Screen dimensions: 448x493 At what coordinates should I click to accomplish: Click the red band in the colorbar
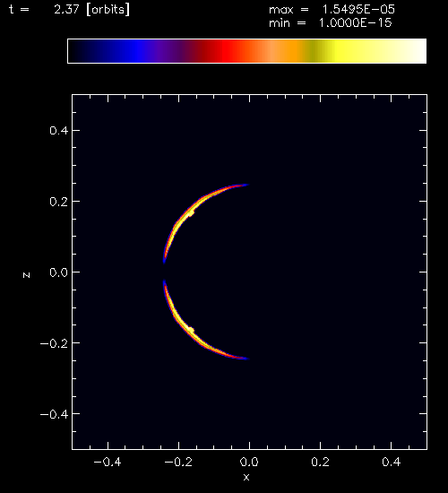pyautogui.click(x=229, y=51)
